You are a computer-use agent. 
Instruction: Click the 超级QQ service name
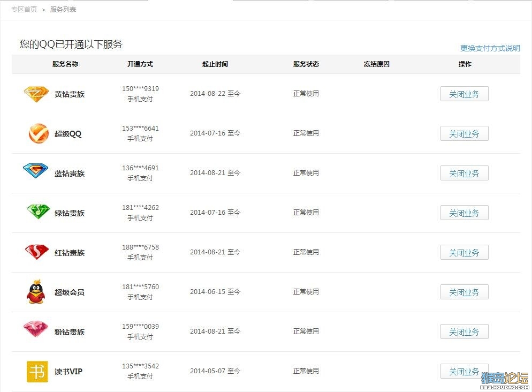pyautogui.click(x=68, y=134)
